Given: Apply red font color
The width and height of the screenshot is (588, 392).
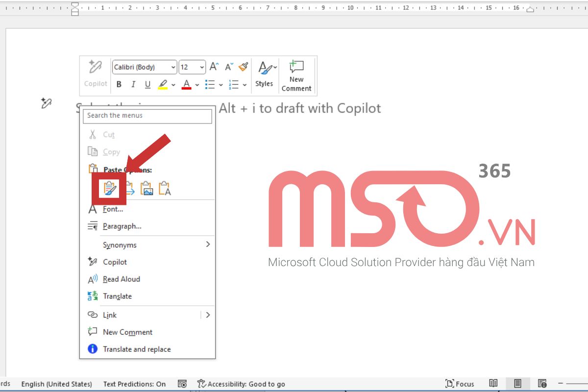Looking at the screenshot, I should [x=186, y=85].
